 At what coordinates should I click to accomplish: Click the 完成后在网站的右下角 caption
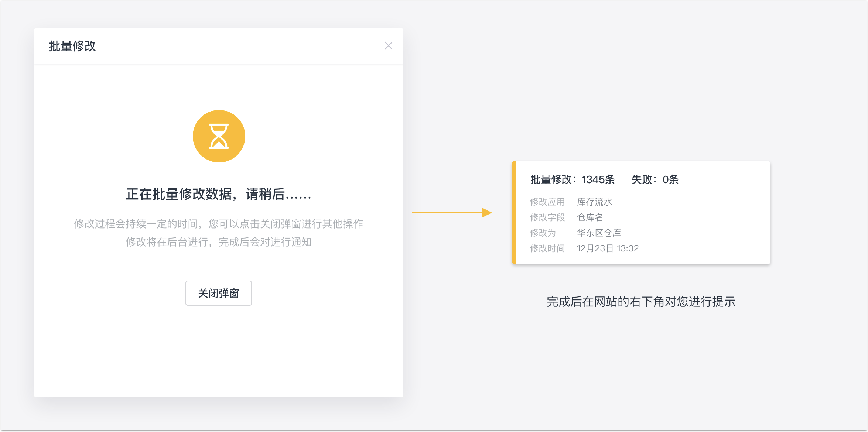coord(641,302)
